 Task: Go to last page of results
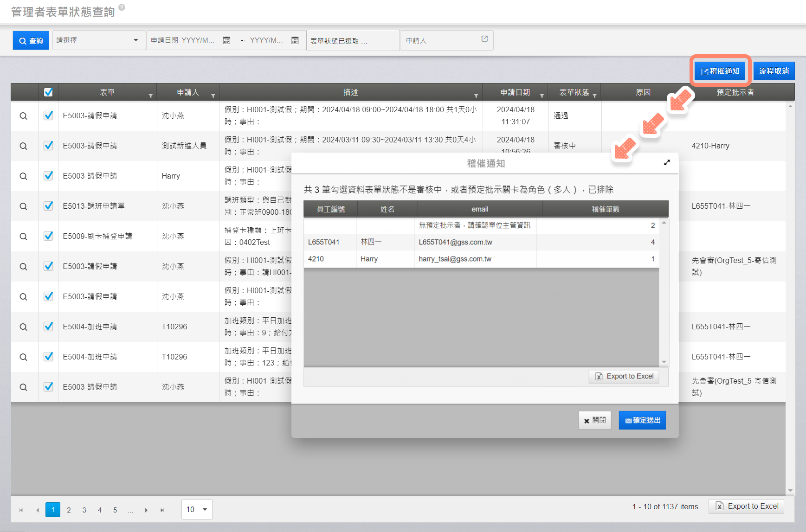coord(162,510)
